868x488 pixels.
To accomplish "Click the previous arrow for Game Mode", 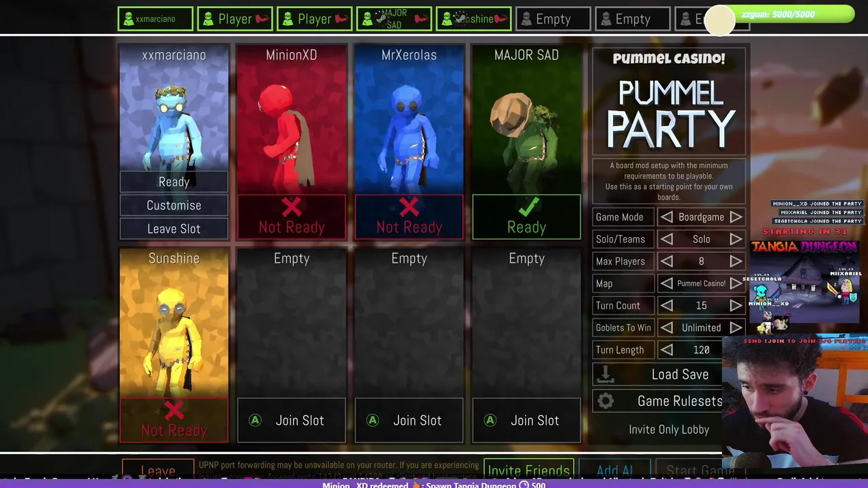I will [x=667, y=217].
